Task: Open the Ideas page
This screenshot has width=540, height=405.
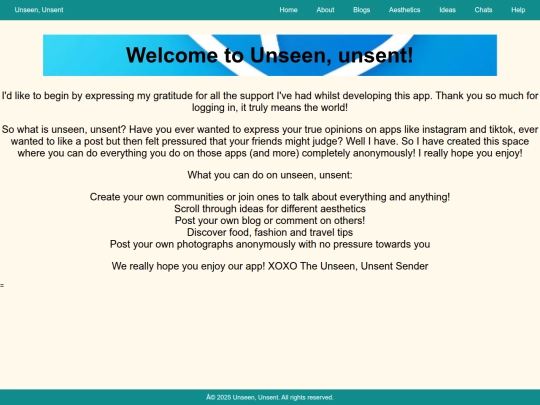Action: [x=447, y=10]
